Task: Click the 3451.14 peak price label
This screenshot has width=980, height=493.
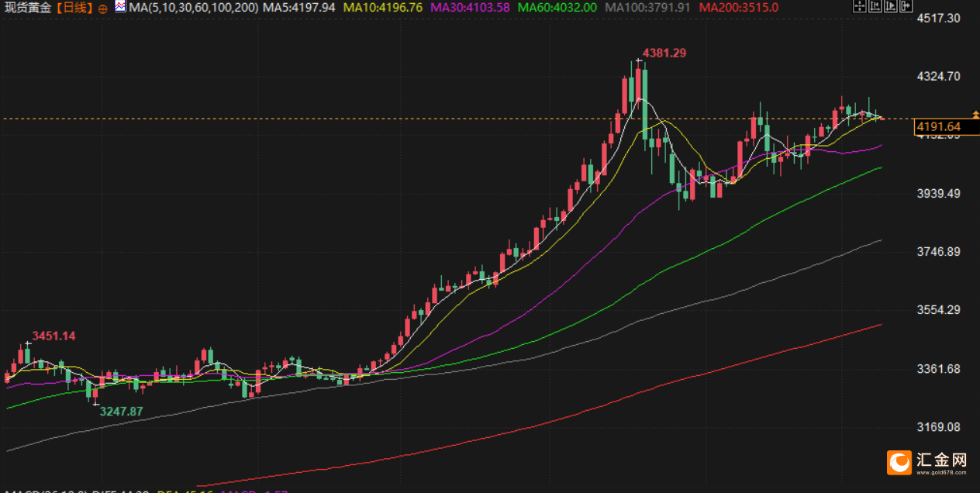Action: point(53,336)
